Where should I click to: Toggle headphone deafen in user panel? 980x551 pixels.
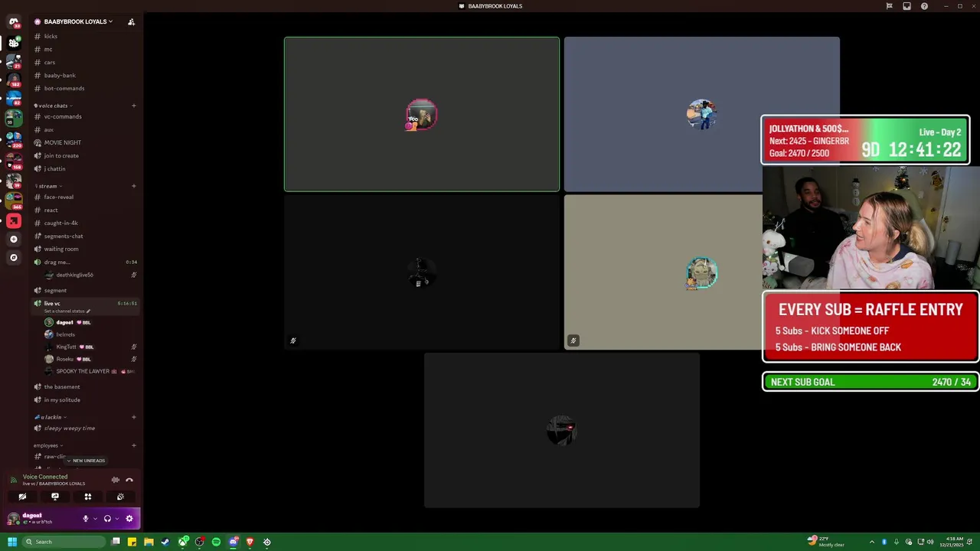[107, 518]
